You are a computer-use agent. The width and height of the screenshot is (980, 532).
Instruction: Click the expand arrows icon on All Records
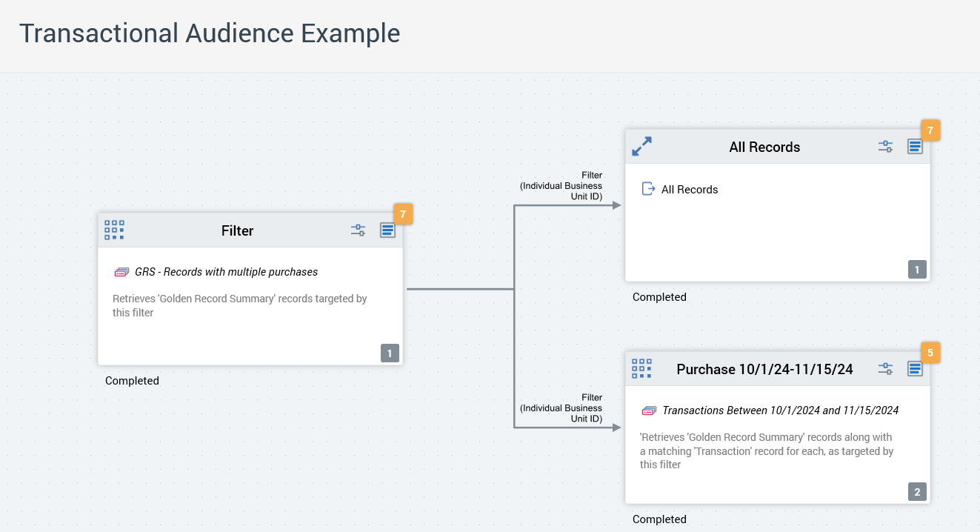(641, 147)
